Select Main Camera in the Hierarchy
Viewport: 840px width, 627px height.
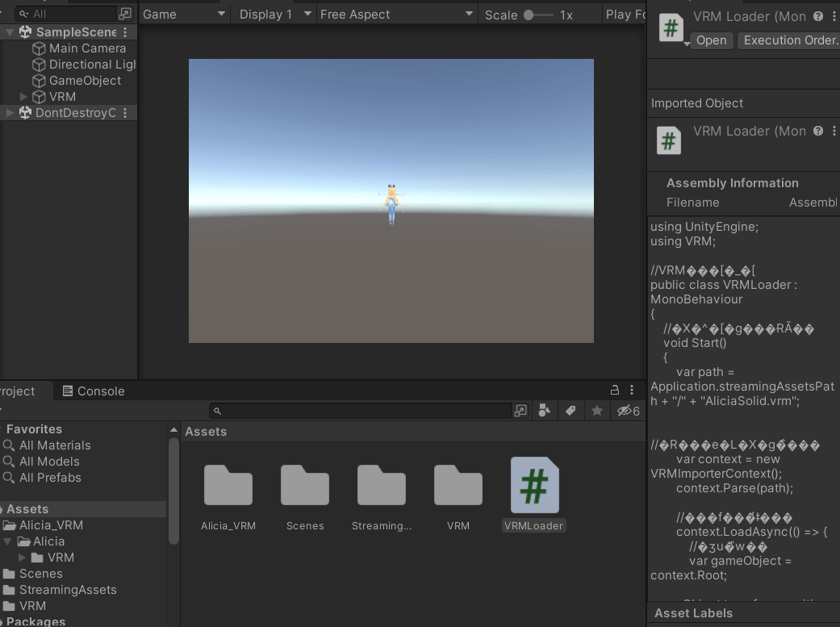coord(85,48)
